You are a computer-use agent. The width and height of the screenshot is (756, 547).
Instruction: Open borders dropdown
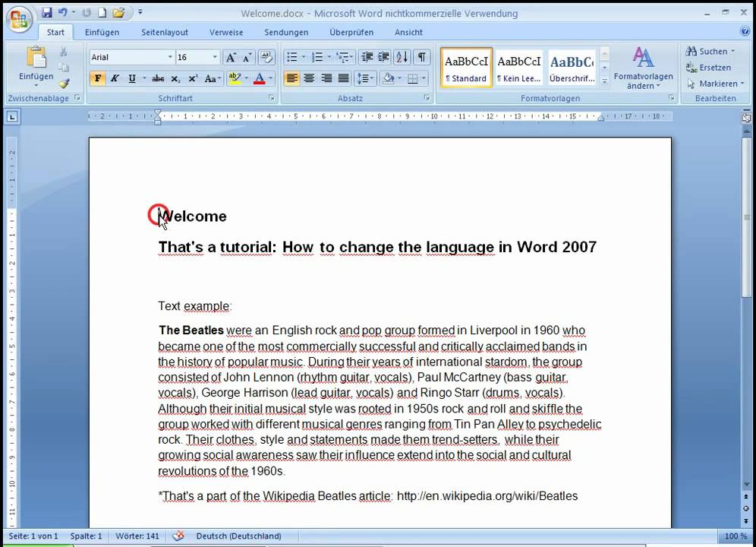click(x=424, y=78)
